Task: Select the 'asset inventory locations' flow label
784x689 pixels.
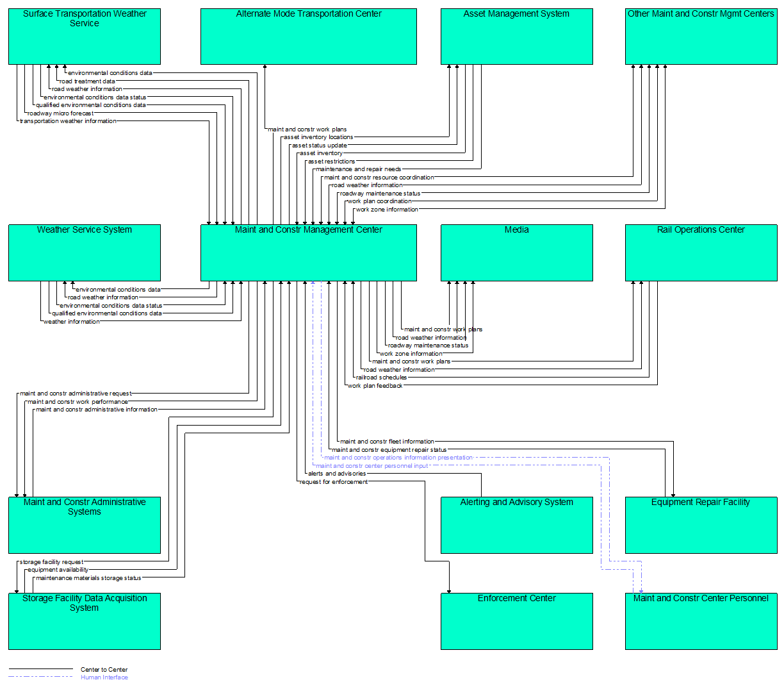Action: [318, 137]
